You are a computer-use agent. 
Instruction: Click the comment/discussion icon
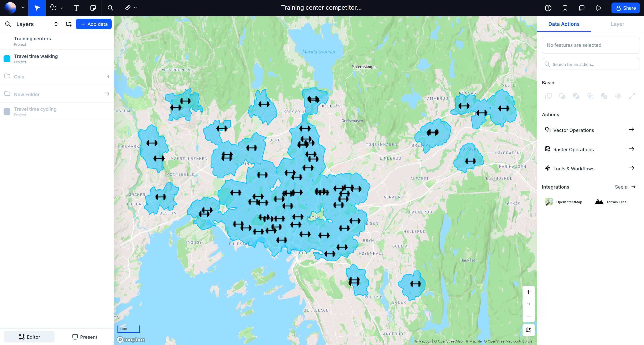point(581,8)
